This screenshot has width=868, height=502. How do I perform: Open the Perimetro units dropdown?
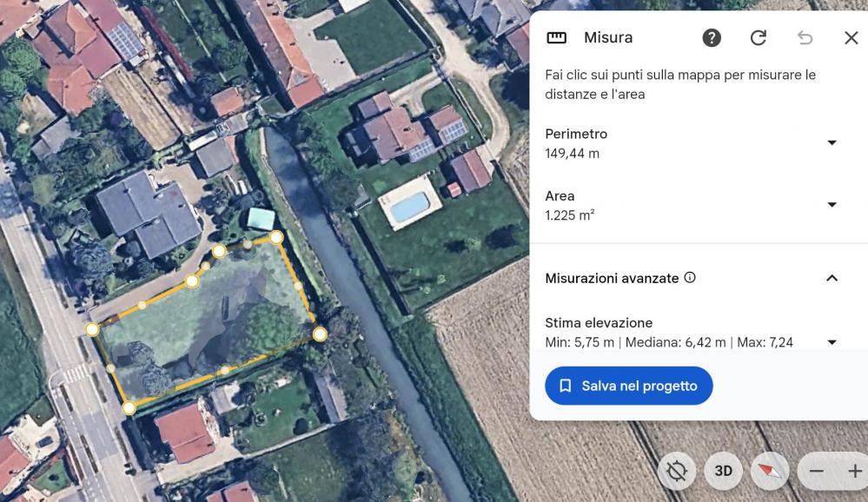pyautogui.click(x=832, y=143)
